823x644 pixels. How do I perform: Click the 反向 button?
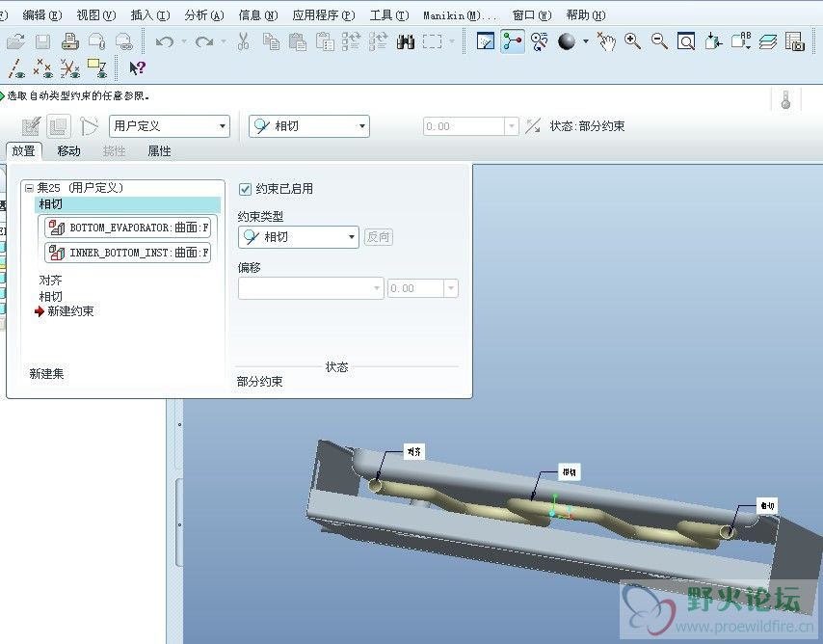(379, 237)
